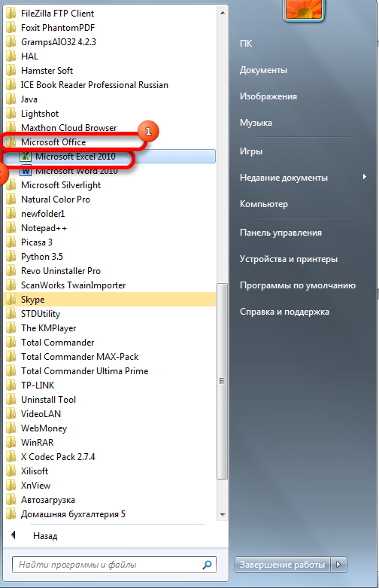Screen dimensions: 379x588
Task: Open the STDUtility folder icon
Action: coord(11,314)
